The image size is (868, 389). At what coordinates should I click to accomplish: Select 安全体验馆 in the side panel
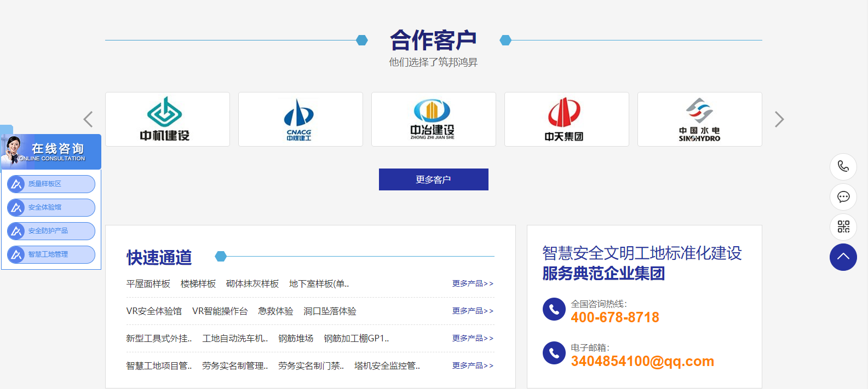click(51, 207)
